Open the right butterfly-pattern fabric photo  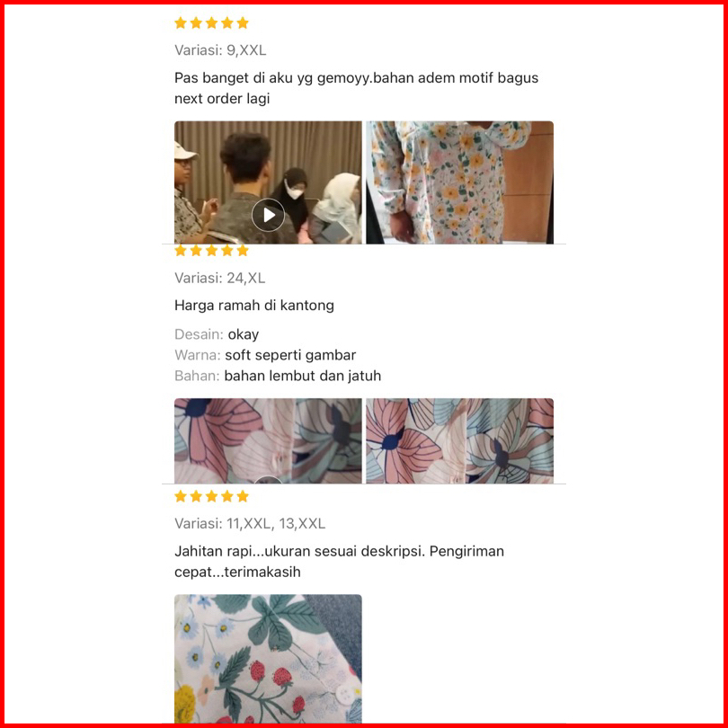point(459,440)
